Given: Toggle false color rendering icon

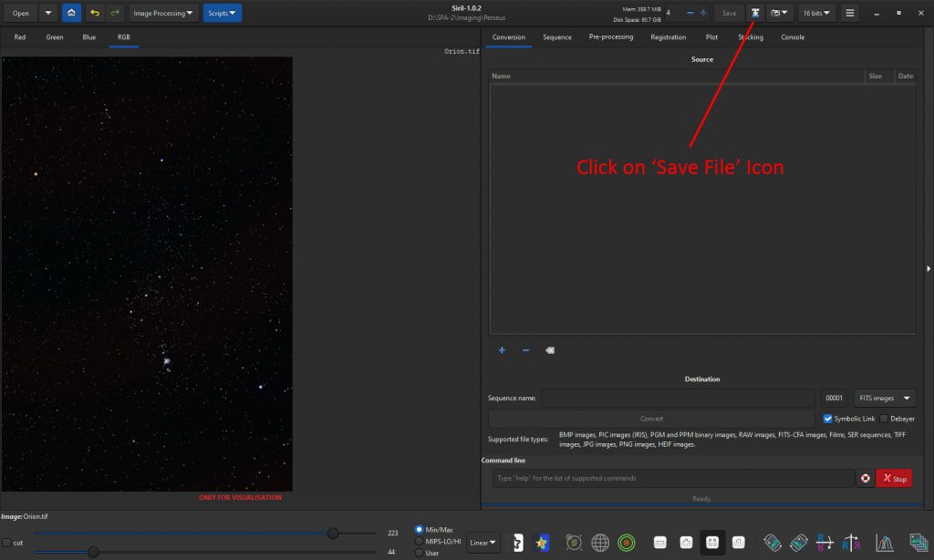Looking at the screenshot, I should coord(542,542).
